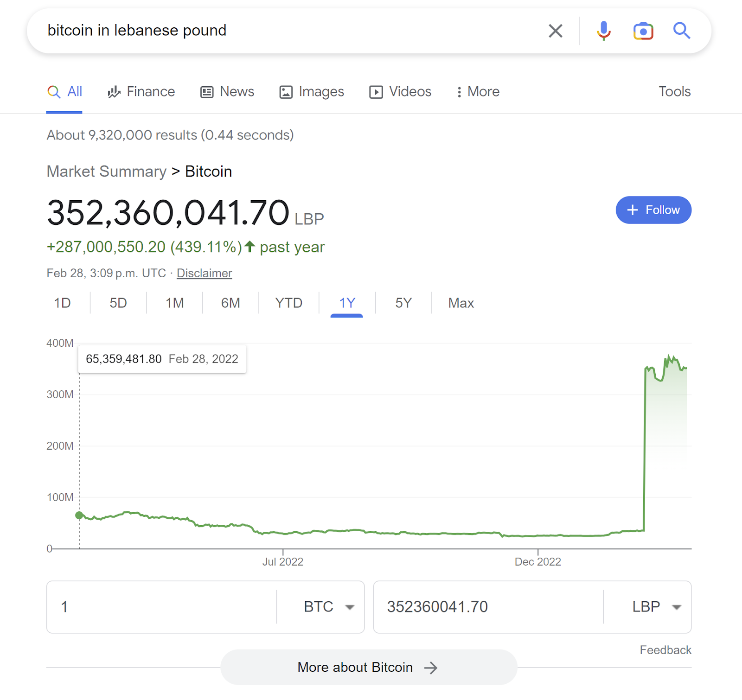This screenshot has height=700, width=742.
Task: Switch to the Finance tab
Action: click(141, 92)
